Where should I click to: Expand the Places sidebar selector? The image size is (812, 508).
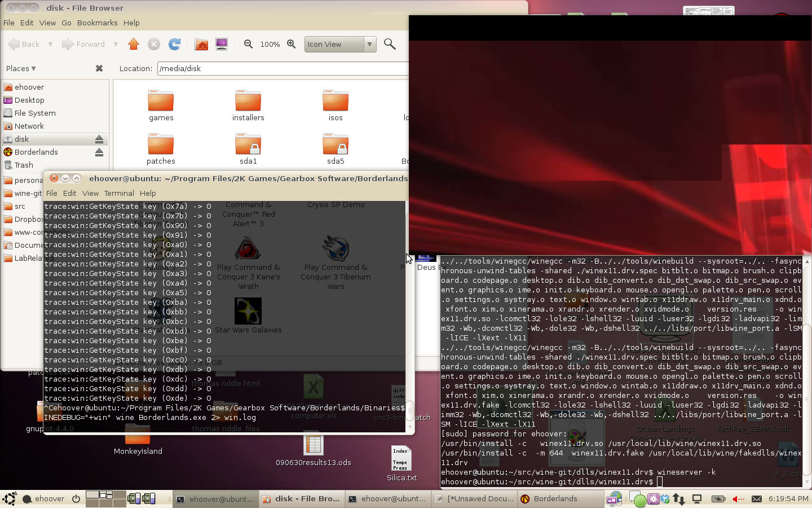click(21, 68)
